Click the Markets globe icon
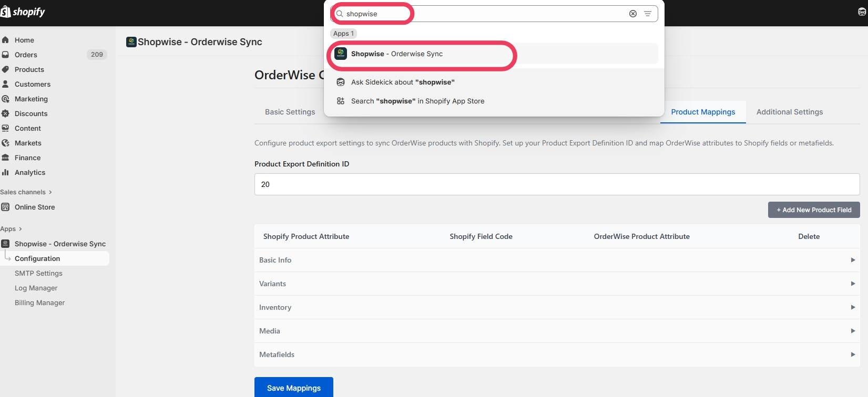 5,143
